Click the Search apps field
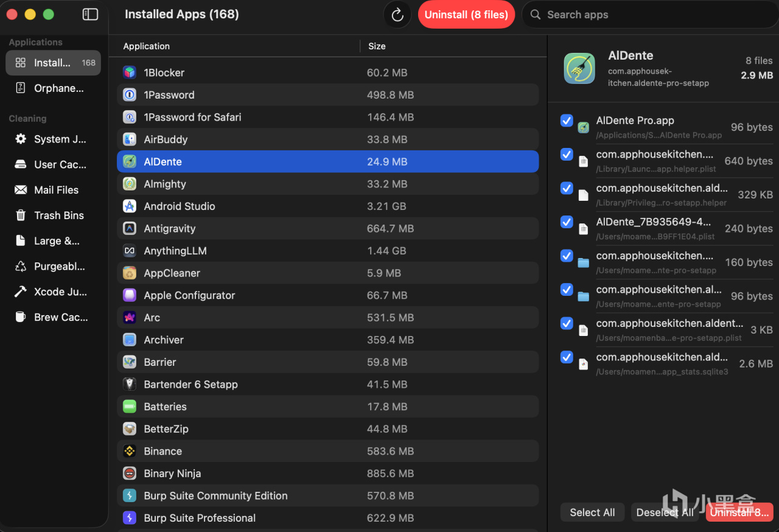The height and width of the screenshot is (532, 779). (648, 15)
